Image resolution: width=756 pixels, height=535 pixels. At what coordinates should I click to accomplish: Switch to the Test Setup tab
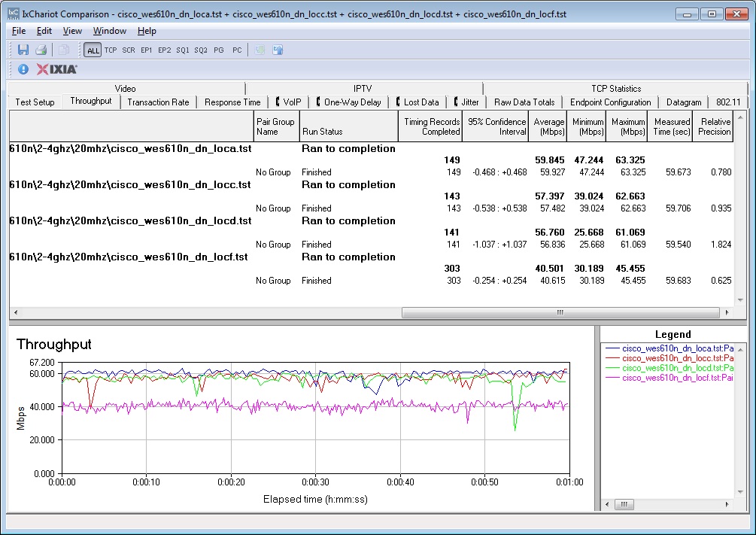(x=35, y=102)
